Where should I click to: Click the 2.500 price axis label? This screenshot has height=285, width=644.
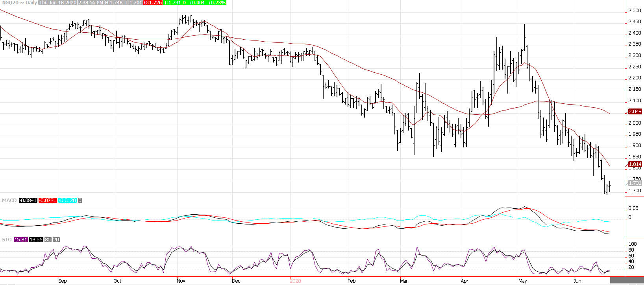pyautogui.click(x=635, y=11)
